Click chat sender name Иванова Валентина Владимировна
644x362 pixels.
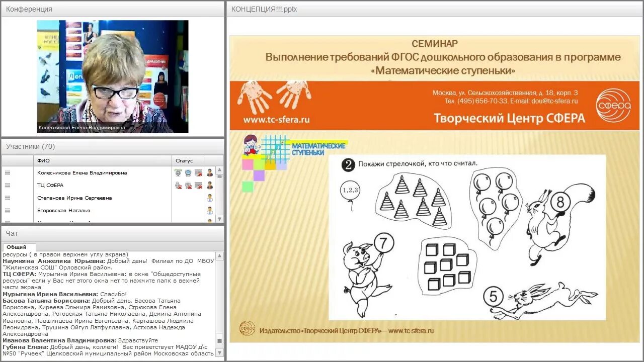coord(59,340)
